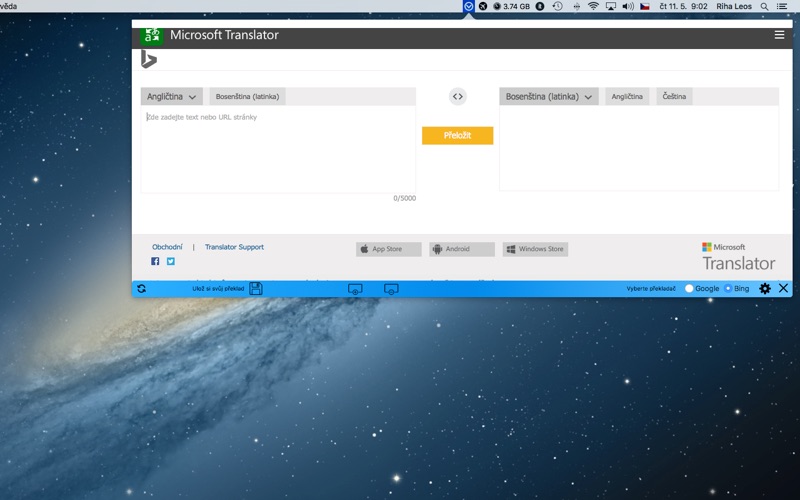Click the 3.74 GB memory indicator
The width and height of the screenshot is (800, 500).
click(x=512, y=6)
